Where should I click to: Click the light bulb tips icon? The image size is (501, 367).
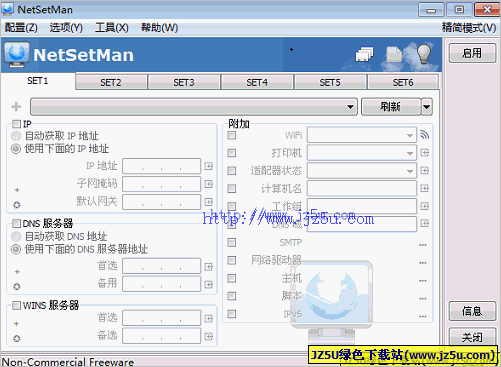424,53
